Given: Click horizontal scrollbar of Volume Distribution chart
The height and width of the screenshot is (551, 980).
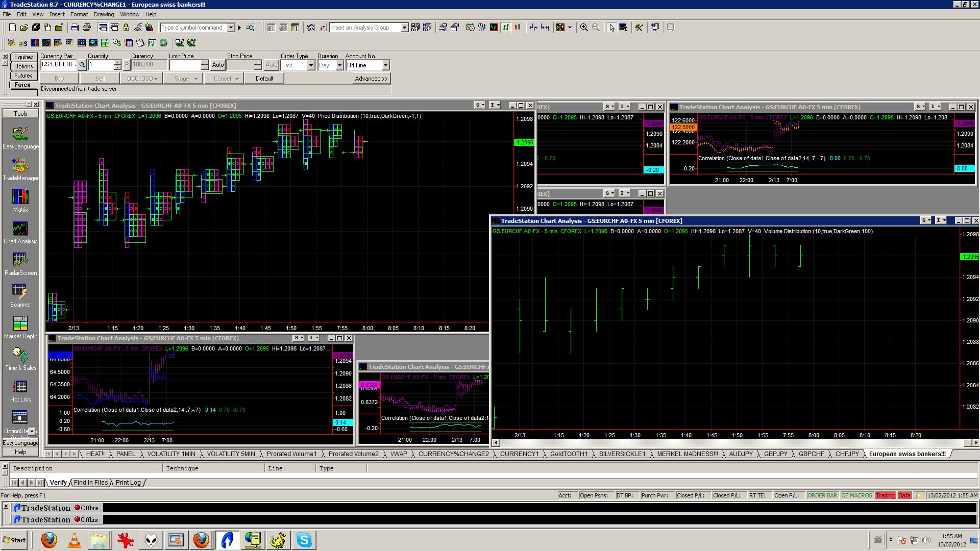Looking at the screenshot, I should pyautogui.click(x=735, y=443).
